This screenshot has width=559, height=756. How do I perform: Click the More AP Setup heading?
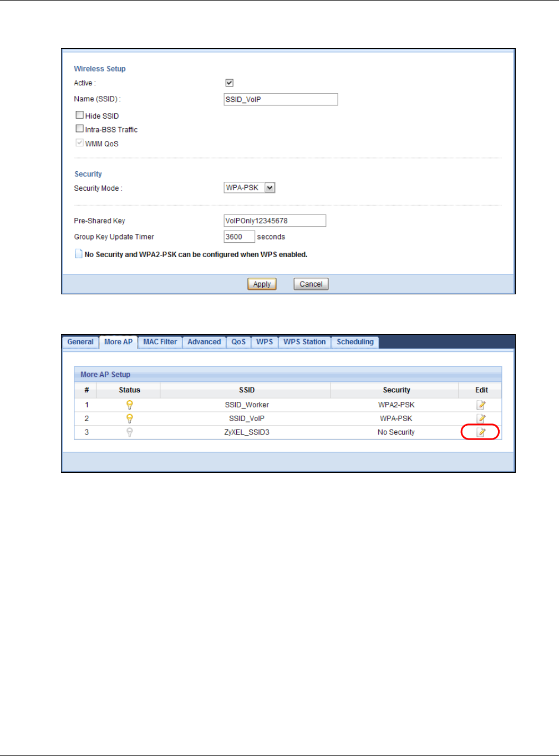coord(105,375)
